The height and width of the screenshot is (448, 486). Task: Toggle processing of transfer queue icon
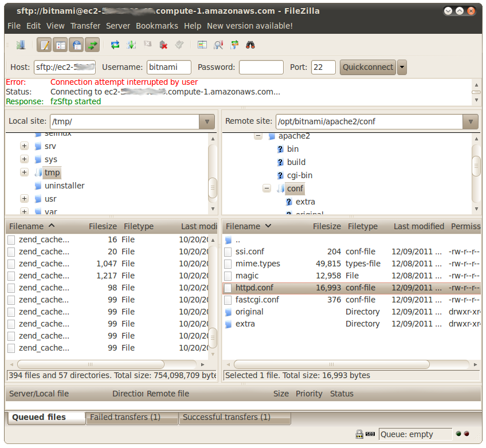point(131,45)
